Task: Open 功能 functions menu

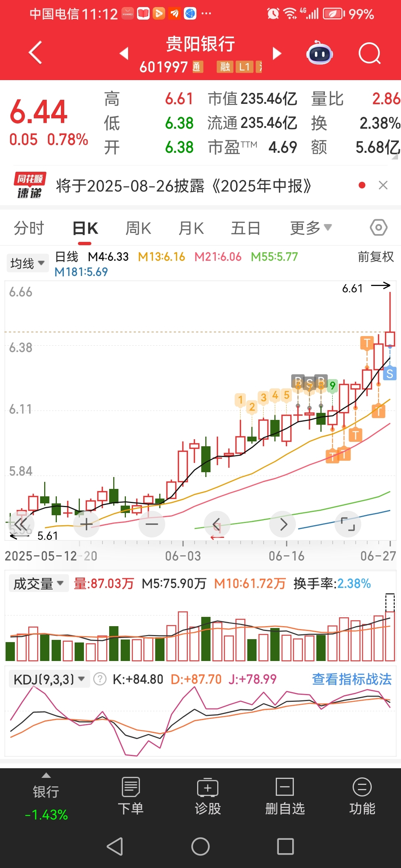Action: [362, 797]
